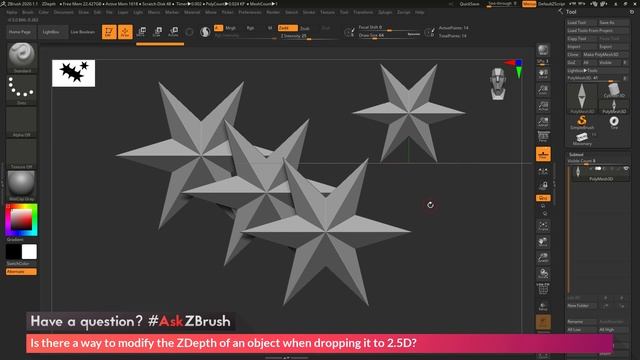Open the Dots stroke type picker
Image resolution: width=640 pixels, height=360 pixels.
pos(21,90)
